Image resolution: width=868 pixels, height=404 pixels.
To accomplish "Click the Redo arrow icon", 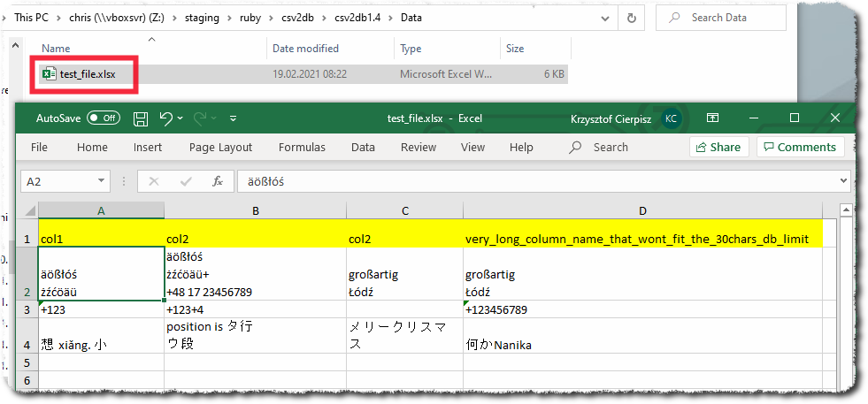I will [200, 118].
